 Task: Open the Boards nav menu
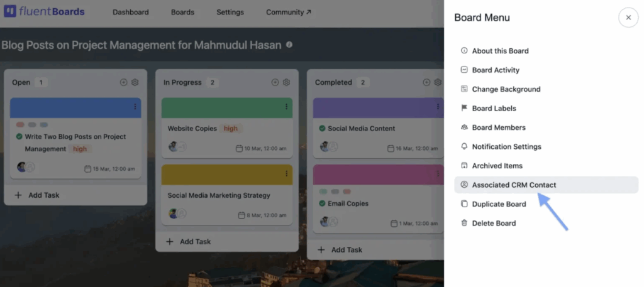click(182, 12)
